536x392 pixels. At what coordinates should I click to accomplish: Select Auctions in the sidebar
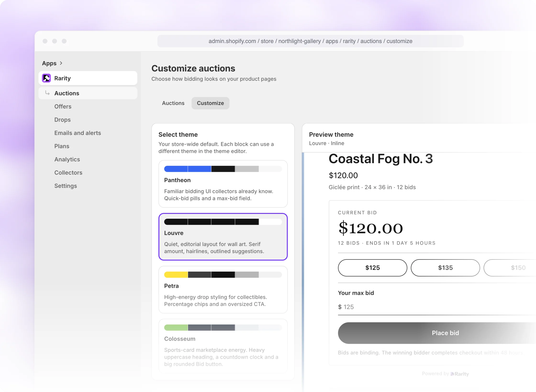point(88,93)
